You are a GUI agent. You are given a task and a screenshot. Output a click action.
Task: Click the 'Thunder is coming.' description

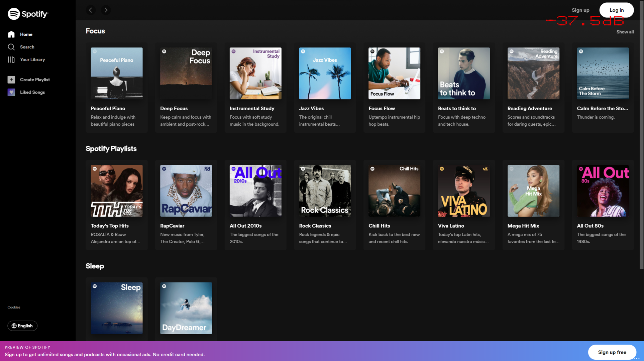click(x=596, y=117)
